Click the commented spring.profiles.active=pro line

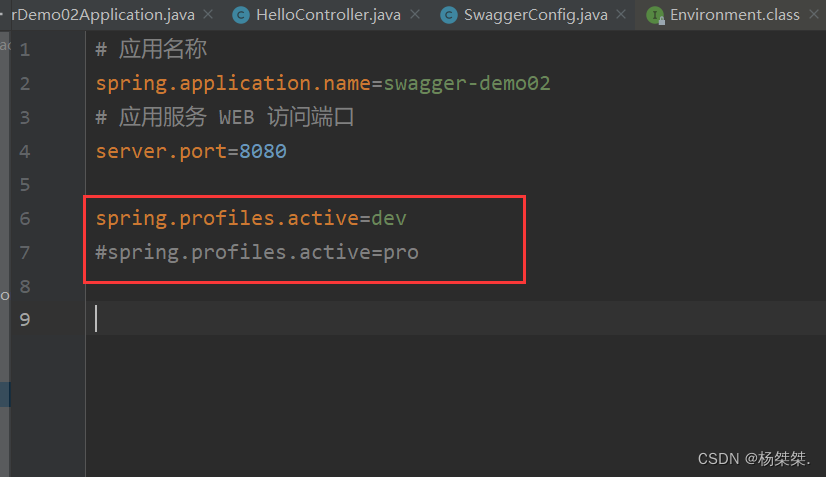(257, 252)
